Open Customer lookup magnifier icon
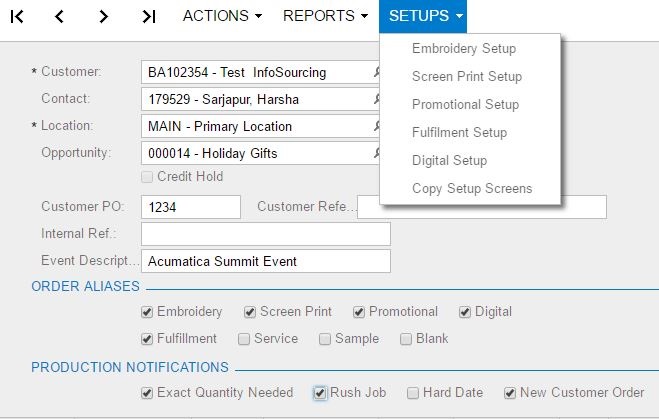659x419 pixels. 377,72
